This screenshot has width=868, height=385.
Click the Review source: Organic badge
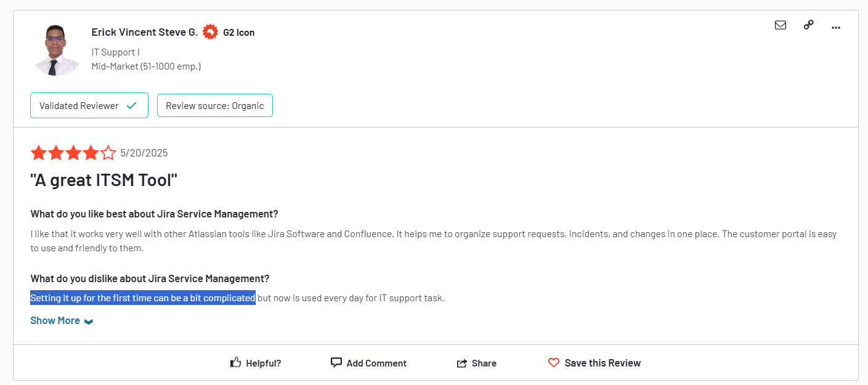pyautogui.click(x=214, y=105)
